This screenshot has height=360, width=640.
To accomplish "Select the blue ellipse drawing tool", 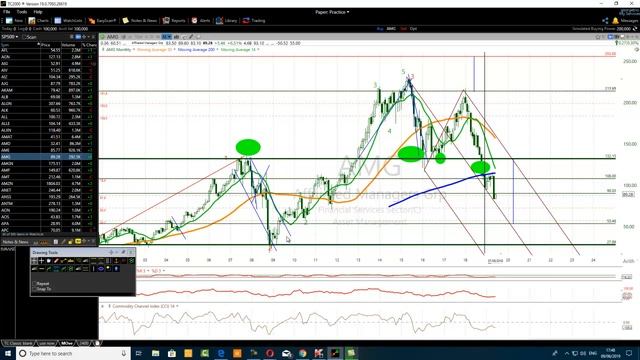I will 101,269.
